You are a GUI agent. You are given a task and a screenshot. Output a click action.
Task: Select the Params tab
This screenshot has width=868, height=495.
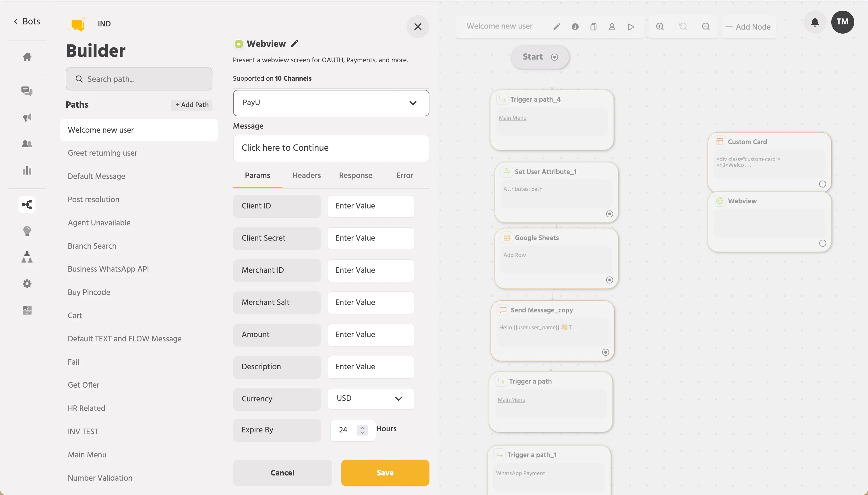point(257,175)
